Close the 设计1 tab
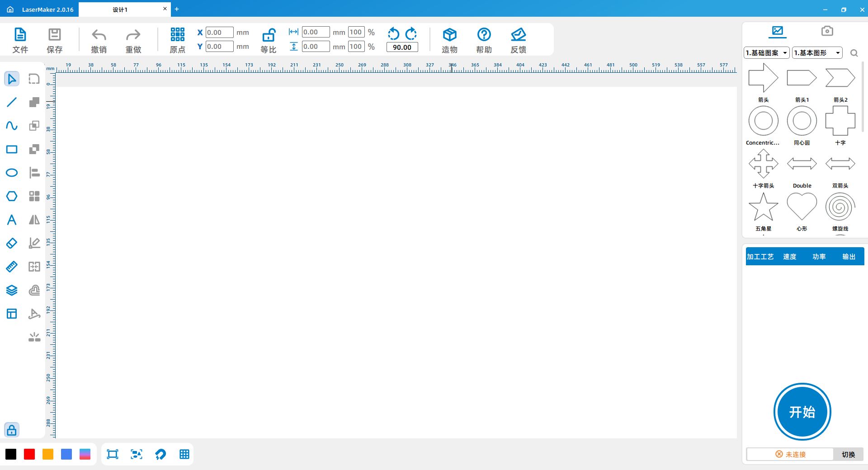The width and height of the screenshot is (868, 470). [x=165, y=9]
